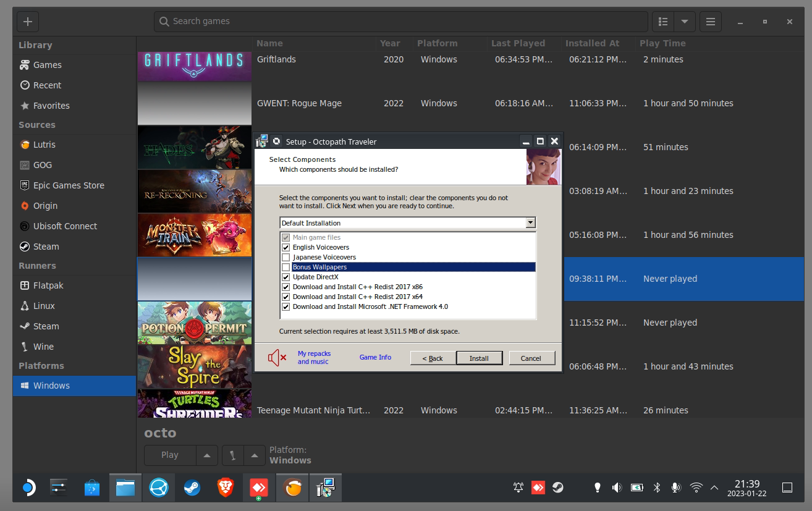
Task: Open the Discover store taskbar icon
Action: pos(92,488)
